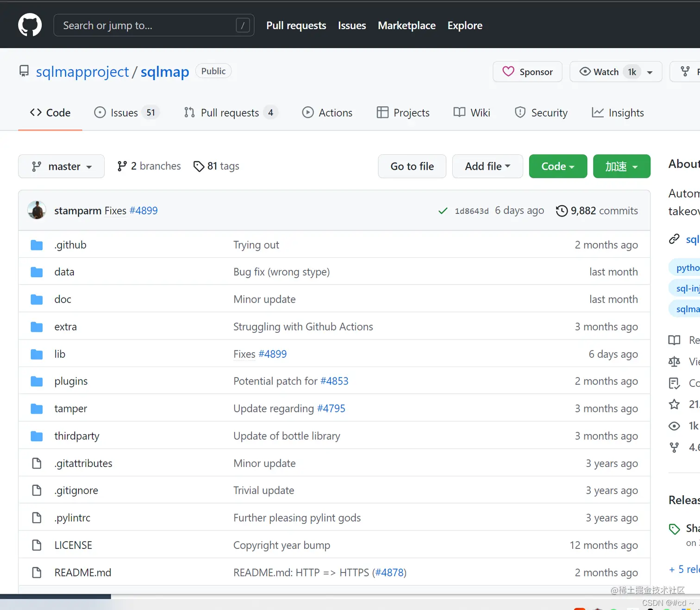The height and width of the screenshot is (610, 700).
Task: Open the sqlmap repository name link
Action: [165, 72]
